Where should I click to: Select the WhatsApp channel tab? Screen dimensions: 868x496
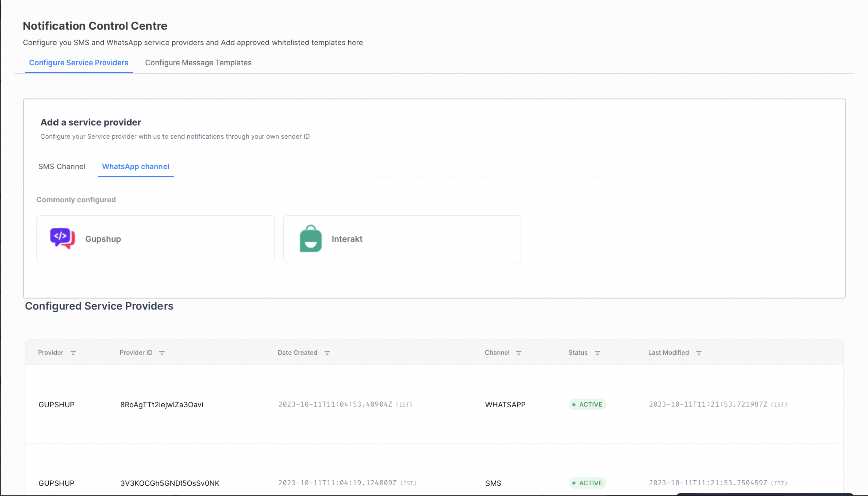[x=136, y=166]
